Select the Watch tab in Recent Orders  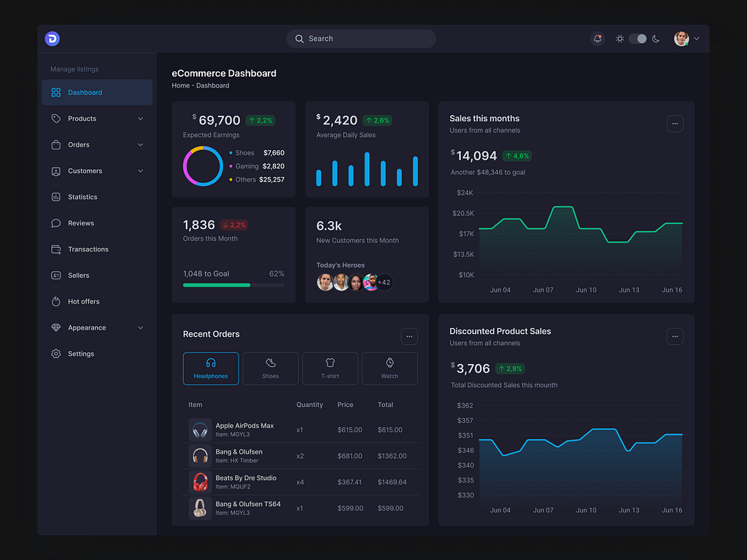(x=390, y=368)
